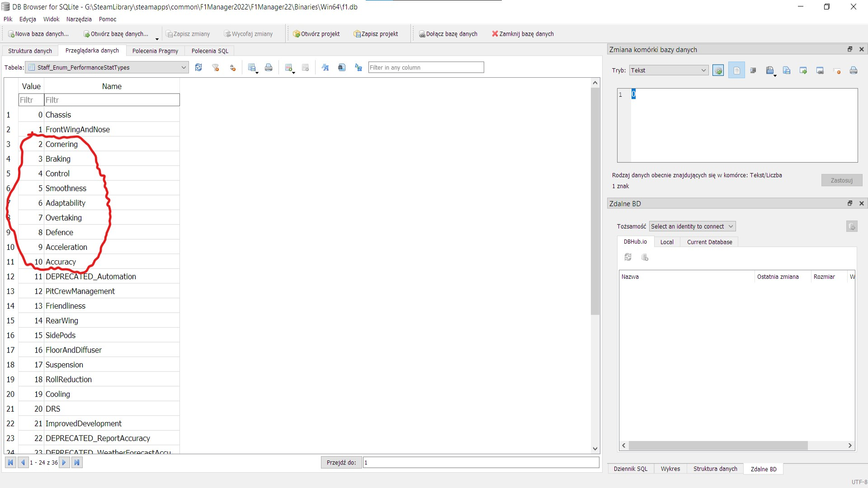Click the Przejdź do button
The height and width of the screenshot is (488, 868).
(x=341, y=462)
